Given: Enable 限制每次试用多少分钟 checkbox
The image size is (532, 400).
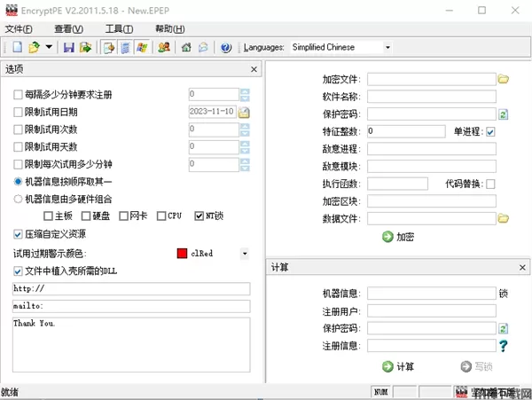Looking at the screenshot, I should click(18, 164).
